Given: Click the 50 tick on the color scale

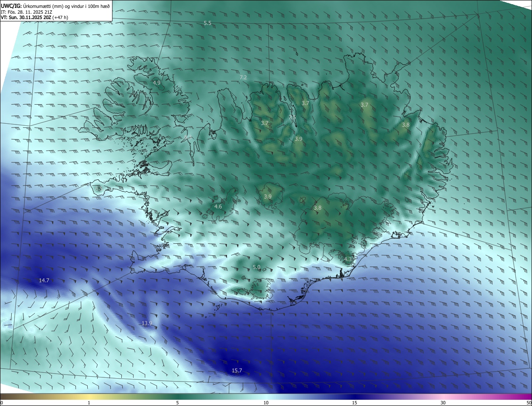Looking at the screenshot, I should coord(529,403).
